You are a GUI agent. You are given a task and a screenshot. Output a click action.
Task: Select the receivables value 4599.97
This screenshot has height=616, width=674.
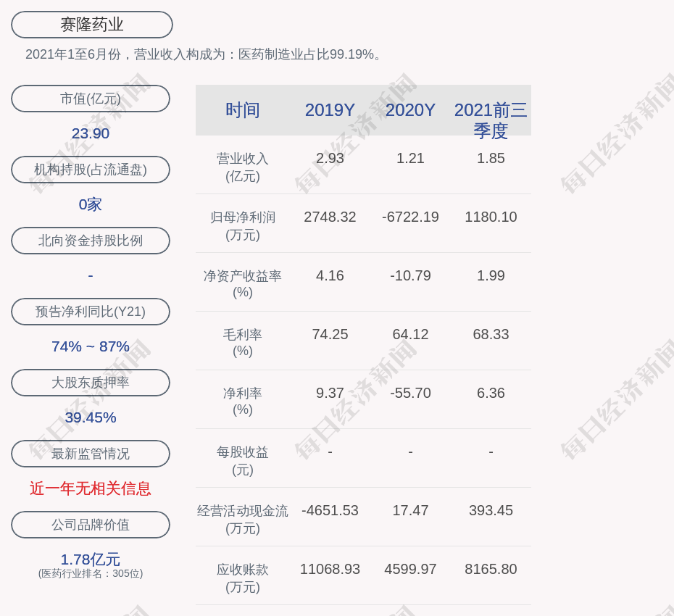410,569
